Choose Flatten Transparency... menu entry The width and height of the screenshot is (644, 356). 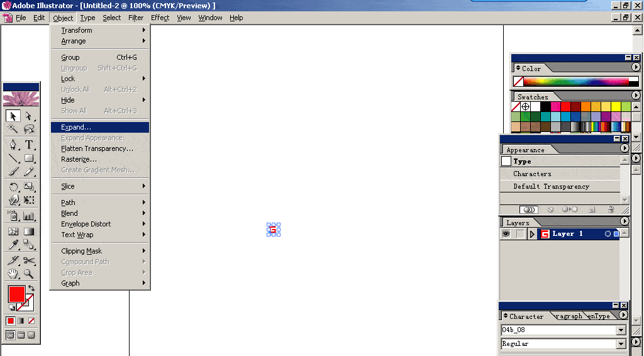tap(100, 148)
